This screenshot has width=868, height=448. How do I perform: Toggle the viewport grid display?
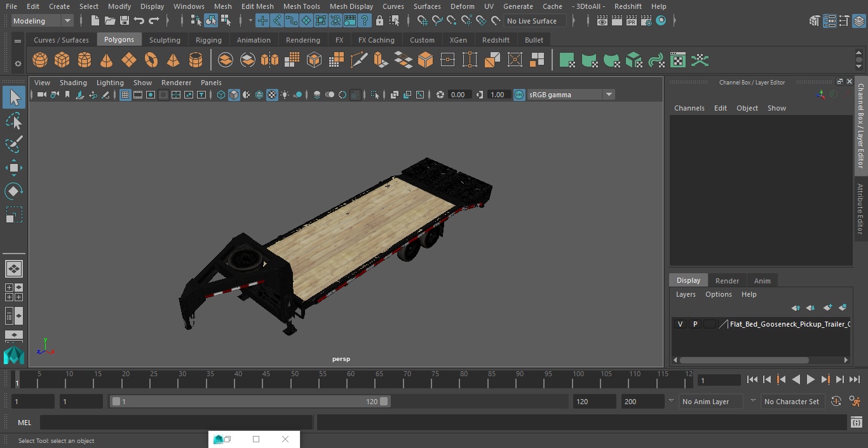pyautogui.click(x=125, y=95)
